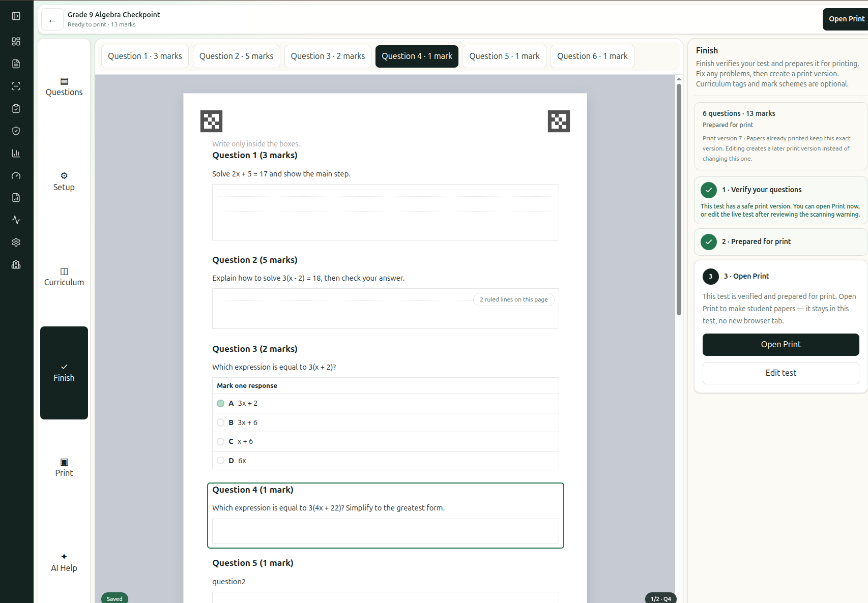Open the scan icon in left rail

pos(16,86)
